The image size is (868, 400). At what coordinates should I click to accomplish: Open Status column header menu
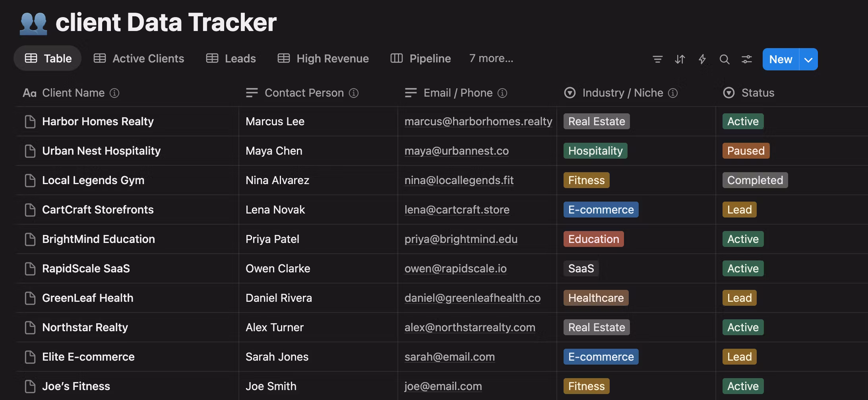[x=749, y=93]
